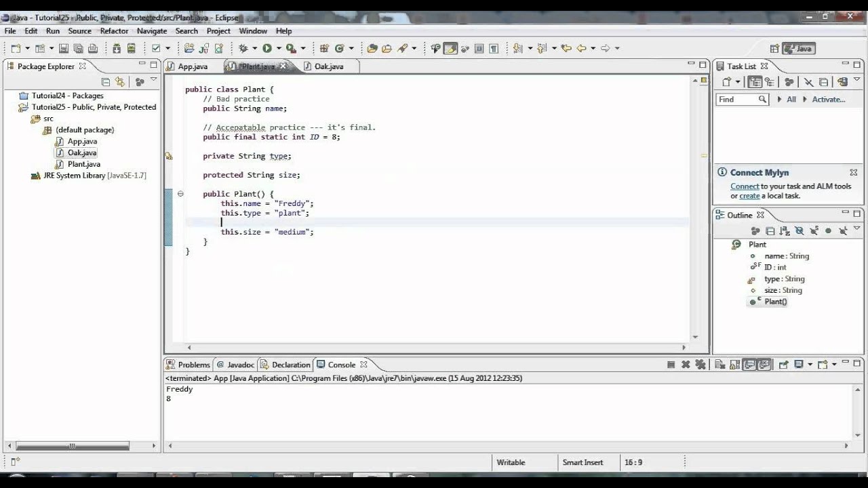868x488 pixels.
Task: Open Package Explorer view menu triangle
Action: pyautogui.click(x=153, y=80)
